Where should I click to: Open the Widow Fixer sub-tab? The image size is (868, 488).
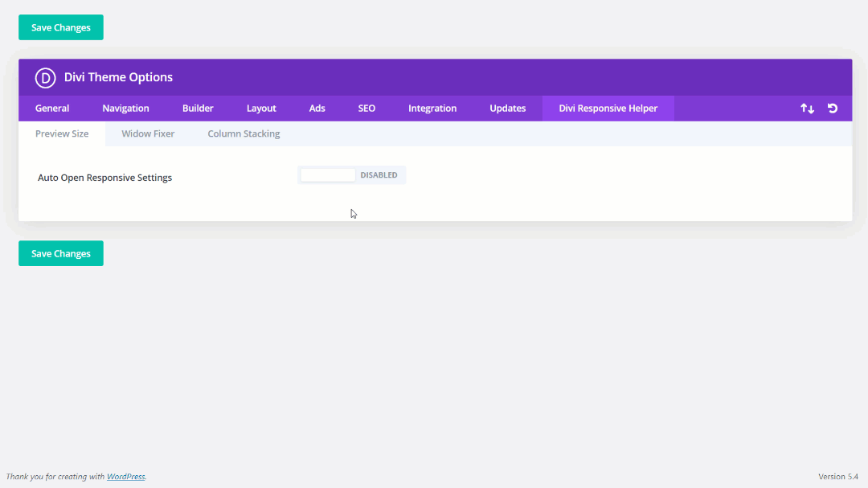coord(148,133)
